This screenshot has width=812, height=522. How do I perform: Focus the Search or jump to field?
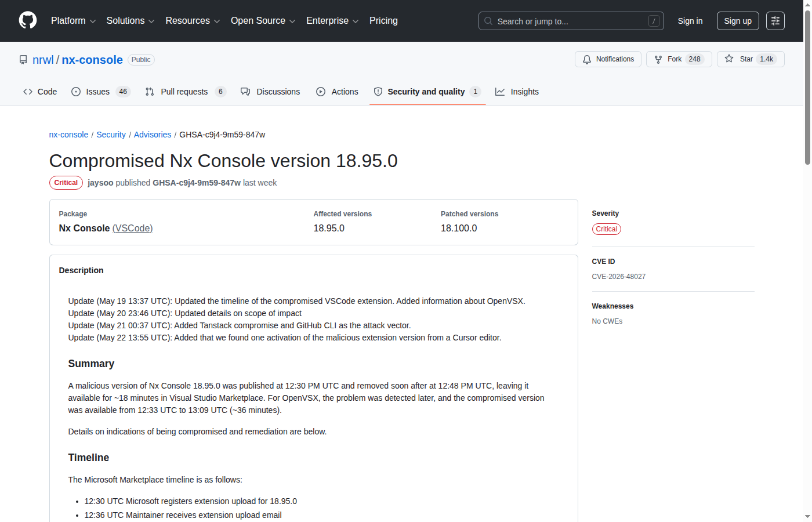571,21
